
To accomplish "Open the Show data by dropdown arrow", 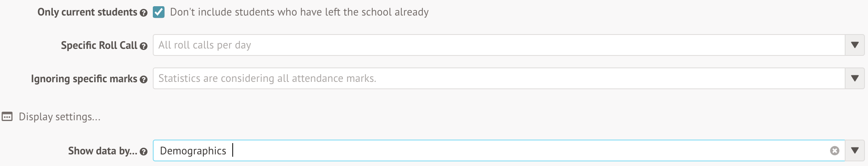I will (x=854, y=150).
